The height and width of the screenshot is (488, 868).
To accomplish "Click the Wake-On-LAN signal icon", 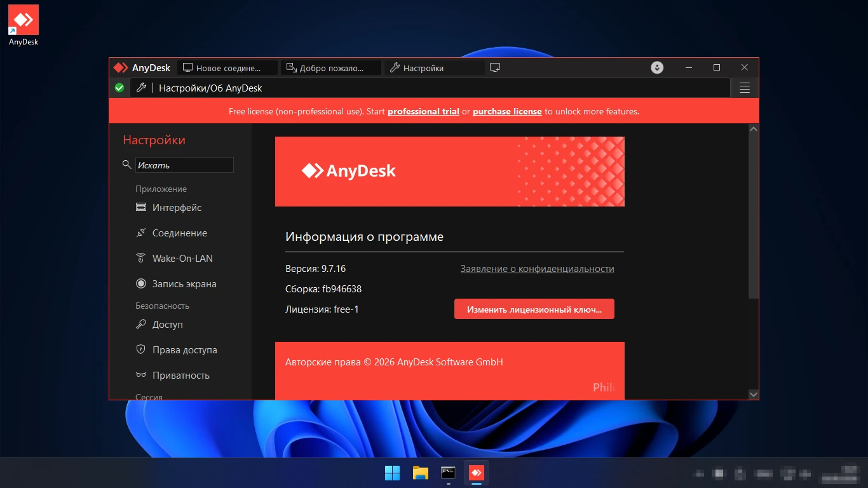I will [141, 258].
